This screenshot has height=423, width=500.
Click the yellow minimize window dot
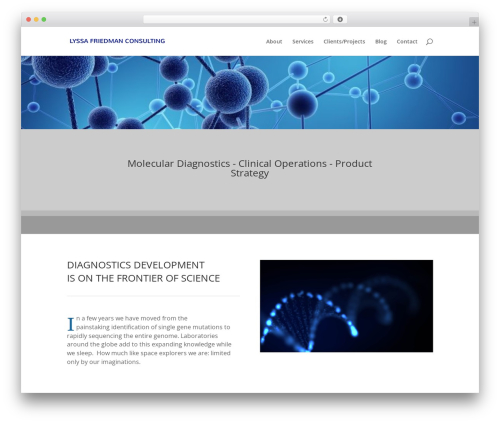click(x=36, y=20)
